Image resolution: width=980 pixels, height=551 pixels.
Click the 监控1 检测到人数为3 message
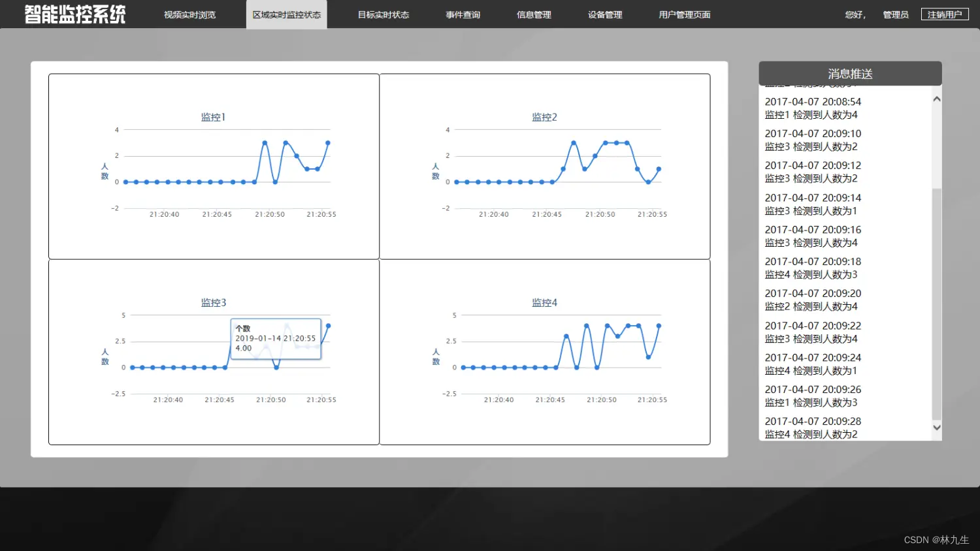click(x=811, y=403)
